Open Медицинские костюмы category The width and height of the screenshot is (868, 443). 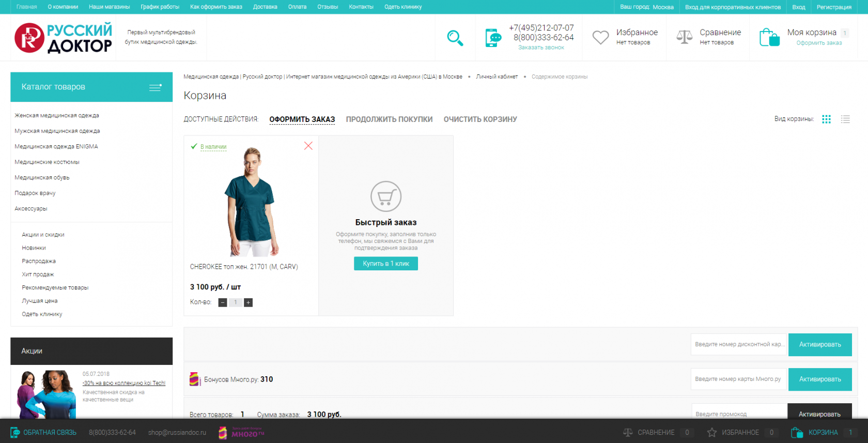(47, 162)
